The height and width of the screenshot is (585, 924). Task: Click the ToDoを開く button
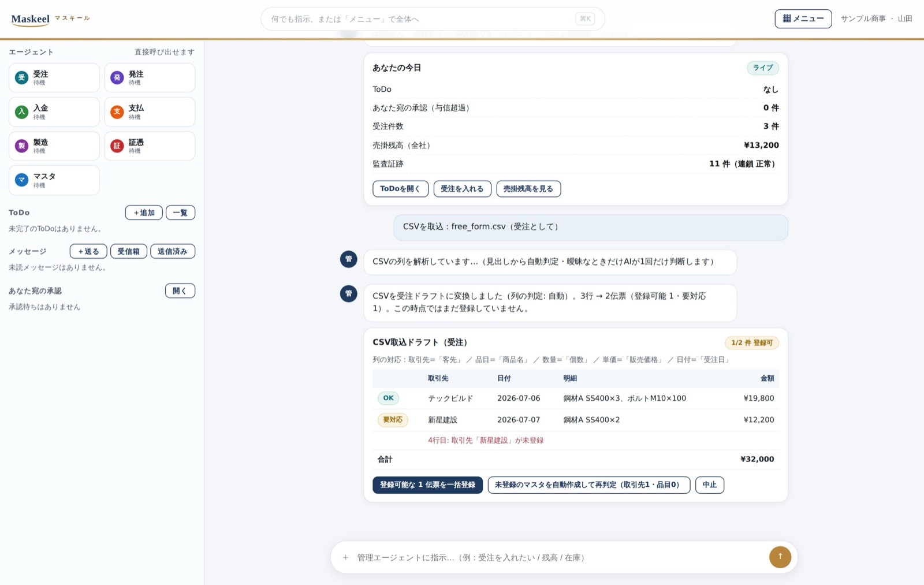(400, 189)
